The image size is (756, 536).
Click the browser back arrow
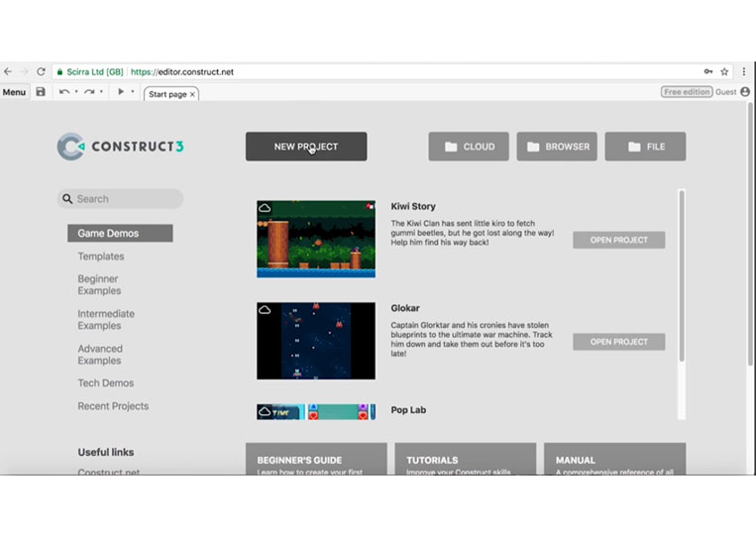8,71
